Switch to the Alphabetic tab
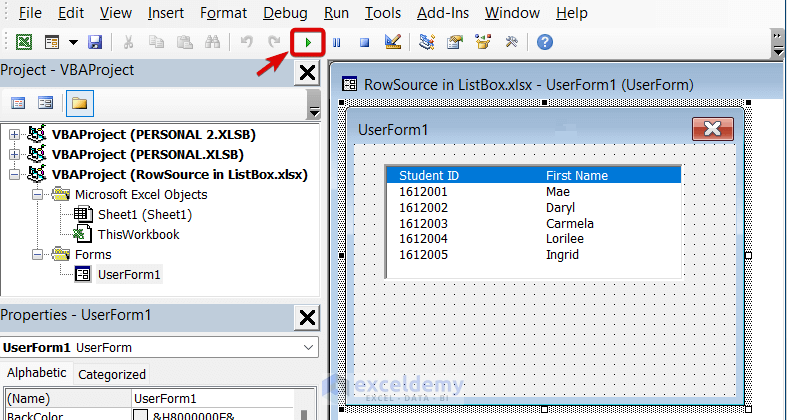 point(36,373)
